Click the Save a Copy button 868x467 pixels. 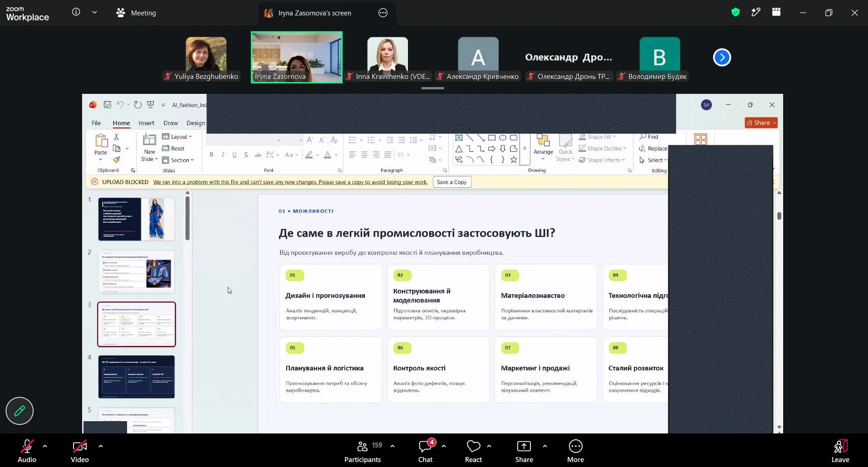[451, 182]
